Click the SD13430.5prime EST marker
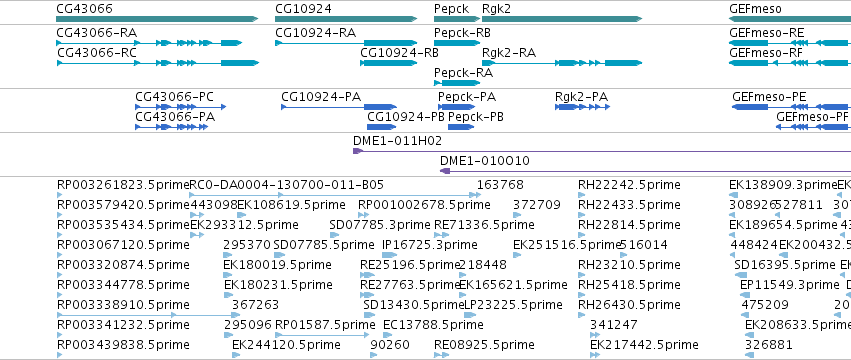Image resolution: width=851 pixels, height=360 pixels. (370, 315)
